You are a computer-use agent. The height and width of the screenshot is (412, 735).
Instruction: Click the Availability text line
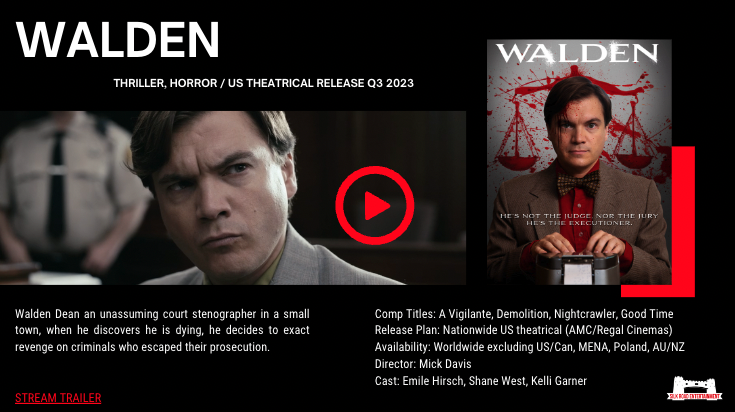pyautogui.click(x=530, y=347)
